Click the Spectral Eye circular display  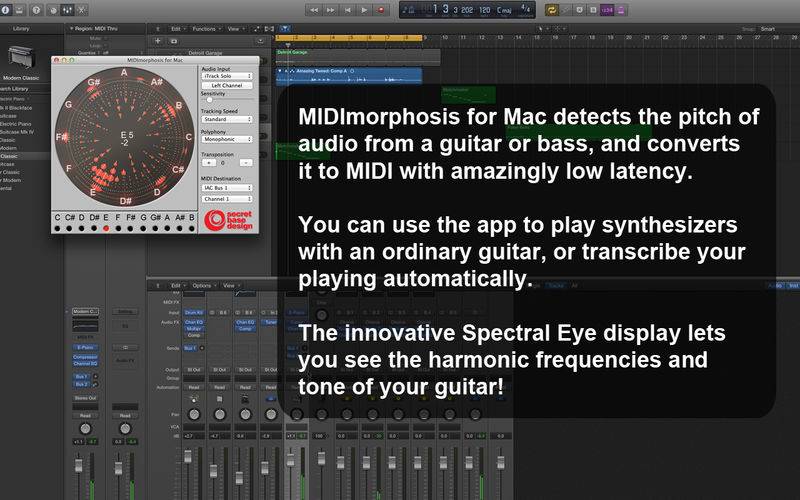click(x=124, y=137)
